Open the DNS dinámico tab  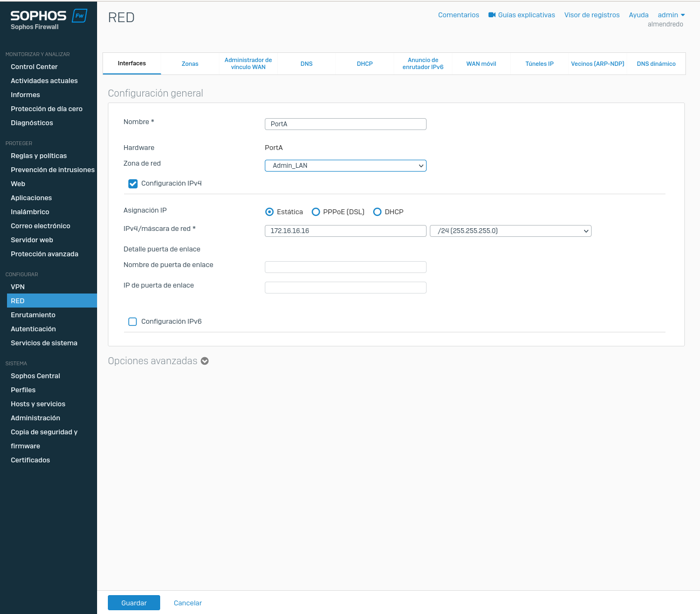pyautogui.click(x=656, y=64)
